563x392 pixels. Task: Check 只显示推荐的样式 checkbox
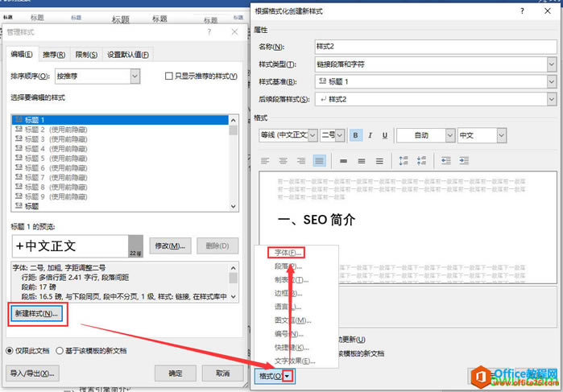[x=169, y=76]
